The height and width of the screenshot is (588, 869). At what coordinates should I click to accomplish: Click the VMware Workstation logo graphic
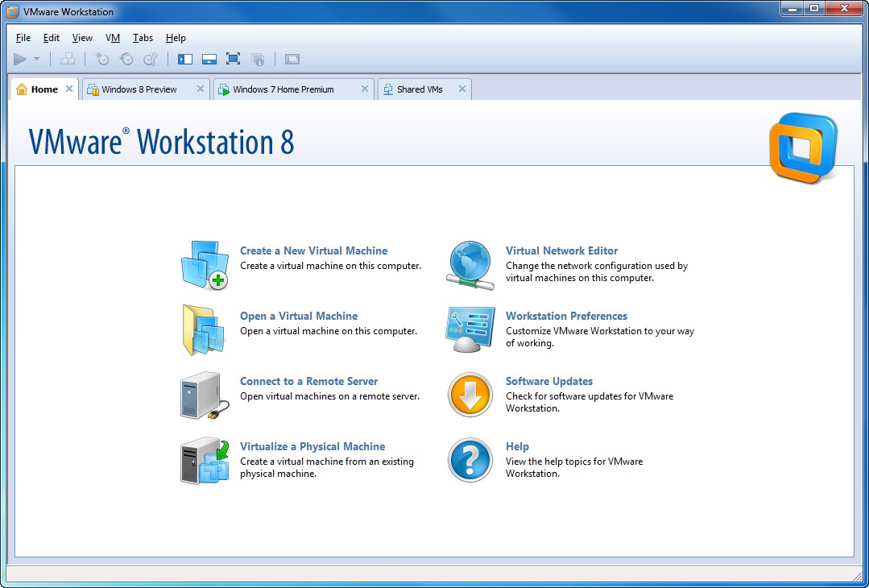point(803,148)
